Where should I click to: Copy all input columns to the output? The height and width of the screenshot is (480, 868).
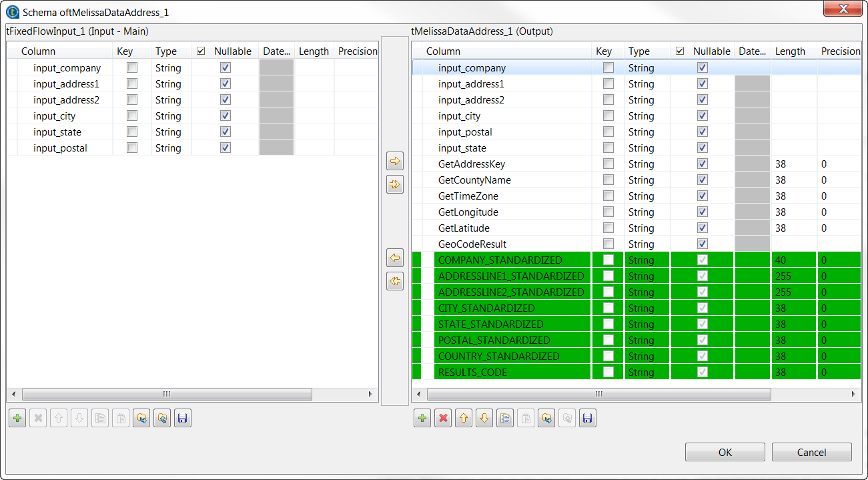coord(394,184)
